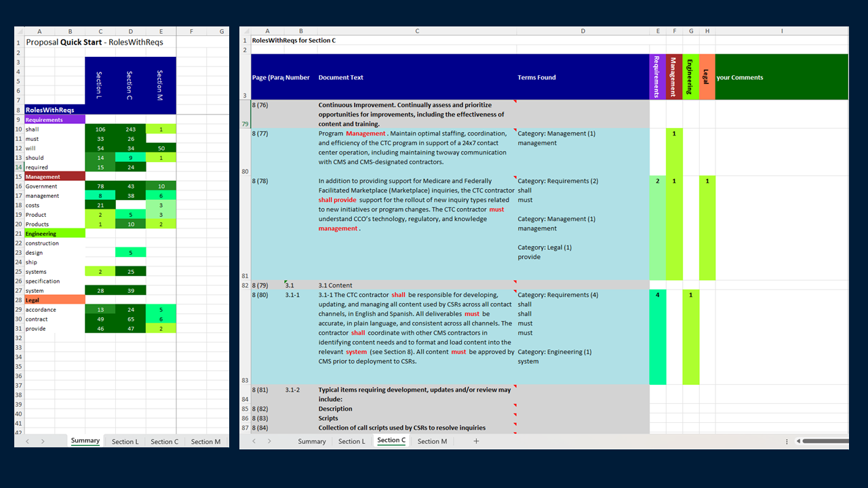Click the 'Document Text' column header cell
The image size is (868, 488).
point(416,77)
